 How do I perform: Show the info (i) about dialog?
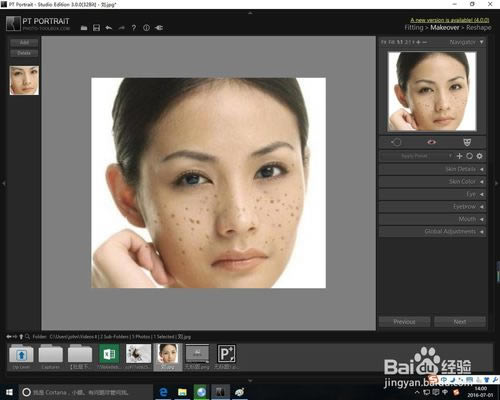click(x=146, y=28)
